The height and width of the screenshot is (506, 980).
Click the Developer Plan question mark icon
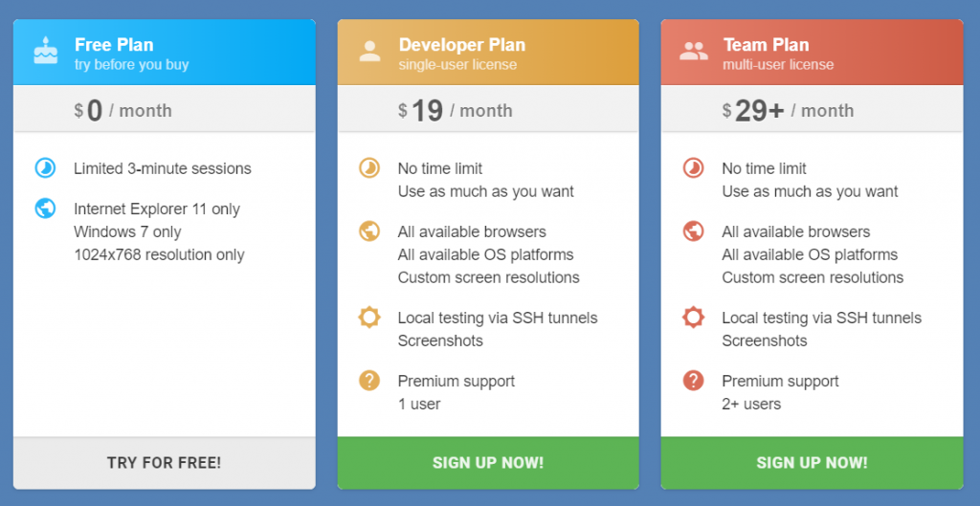(369, 381)
